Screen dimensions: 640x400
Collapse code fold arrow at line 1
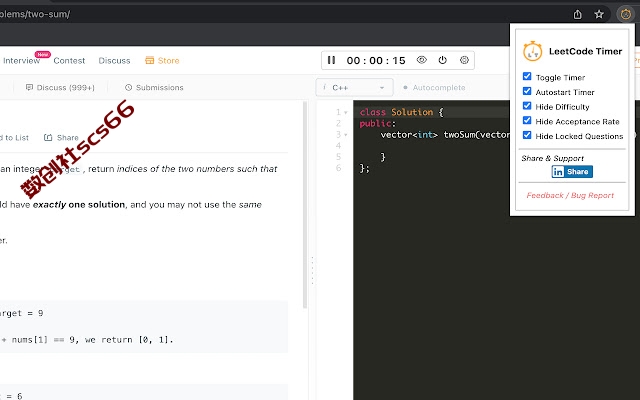(346, 112)
